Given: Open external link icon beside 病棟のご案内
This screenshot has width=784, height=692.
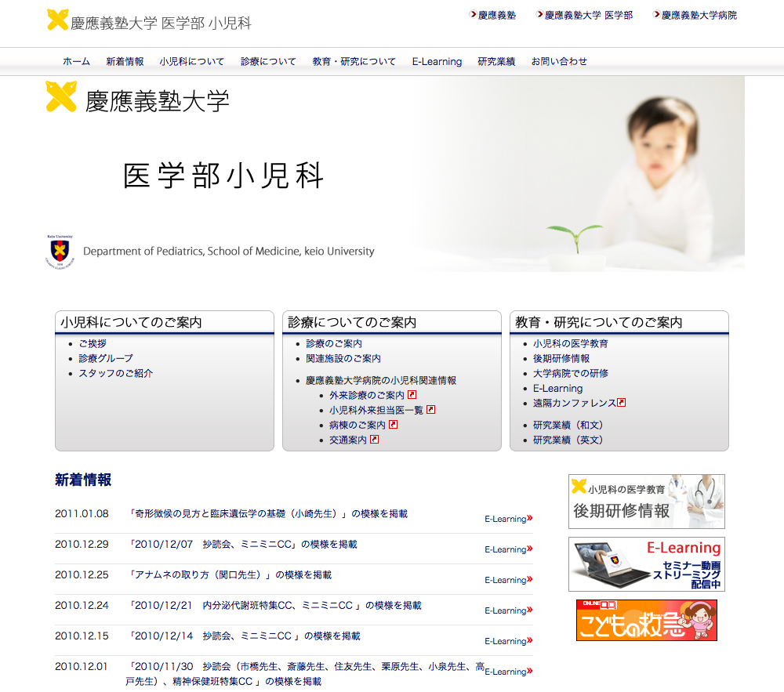Looking at the screenshot, I should coord(394,425).
